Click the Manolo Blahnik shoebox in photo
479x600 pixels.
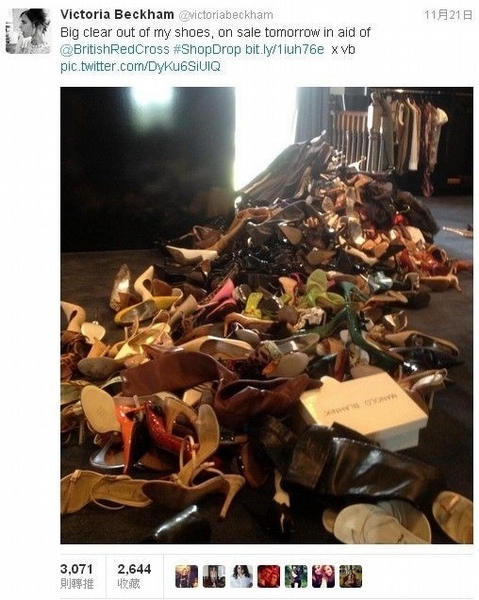(x=363, y=411)
